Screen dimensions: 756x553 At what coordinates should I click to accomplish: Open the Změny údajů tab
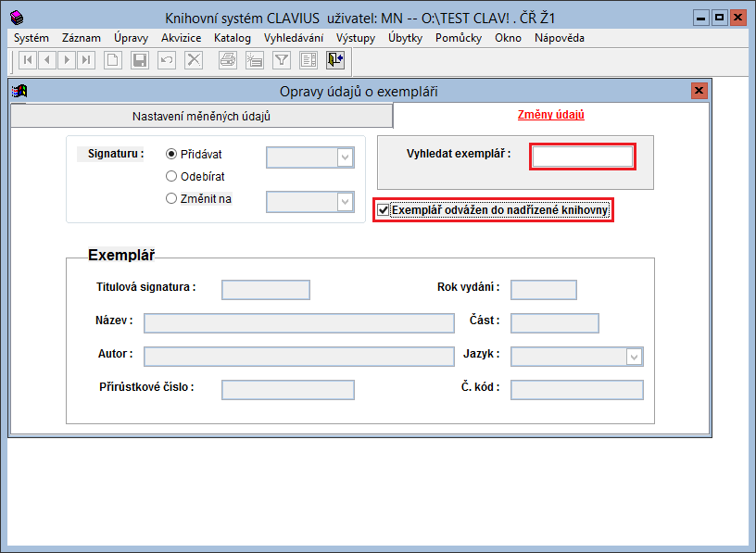tap(550, 116)
